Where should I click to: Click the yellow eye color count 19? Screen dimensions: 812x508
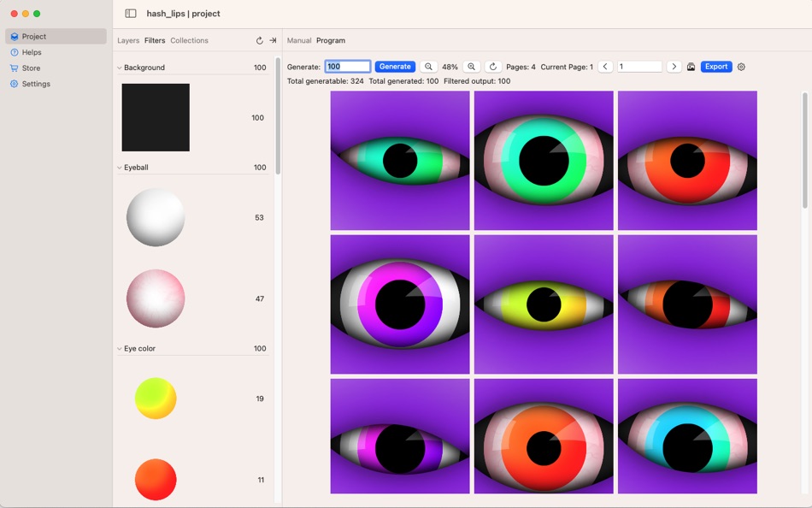(x=260, y=399)
